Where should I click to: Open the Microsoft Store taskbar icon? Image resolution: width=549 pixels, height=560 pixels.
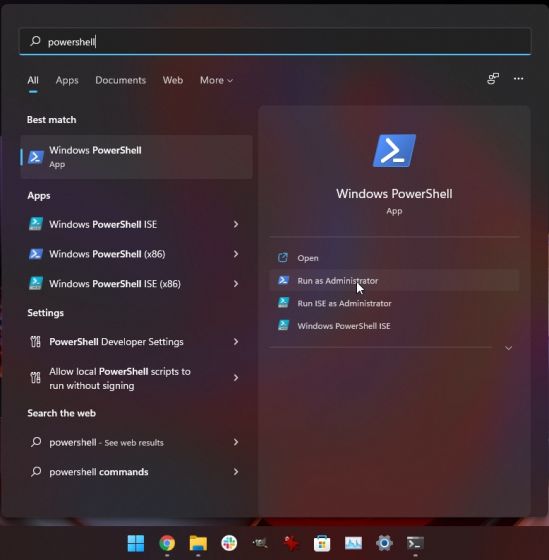[322, 543]
